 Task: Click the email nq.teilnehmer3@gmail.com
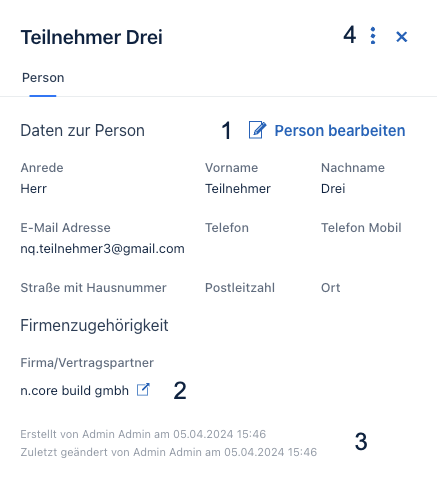[102, 249]
